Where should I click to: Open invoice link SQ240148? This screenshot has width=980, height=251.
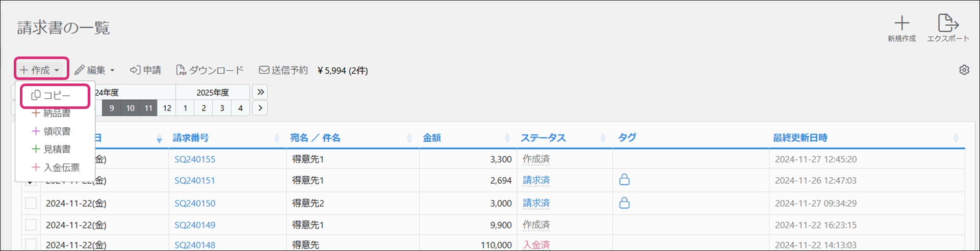pos(195,245)
